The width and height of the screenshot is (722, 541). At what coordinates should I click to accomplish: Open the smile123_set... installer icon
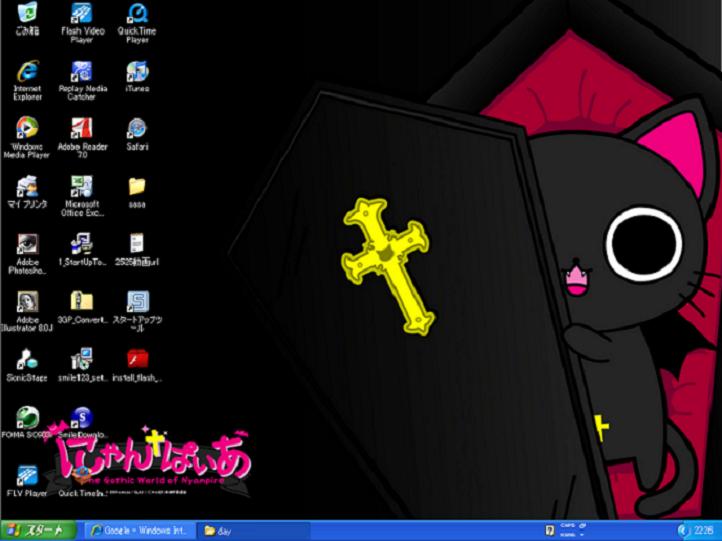(82, 365)
